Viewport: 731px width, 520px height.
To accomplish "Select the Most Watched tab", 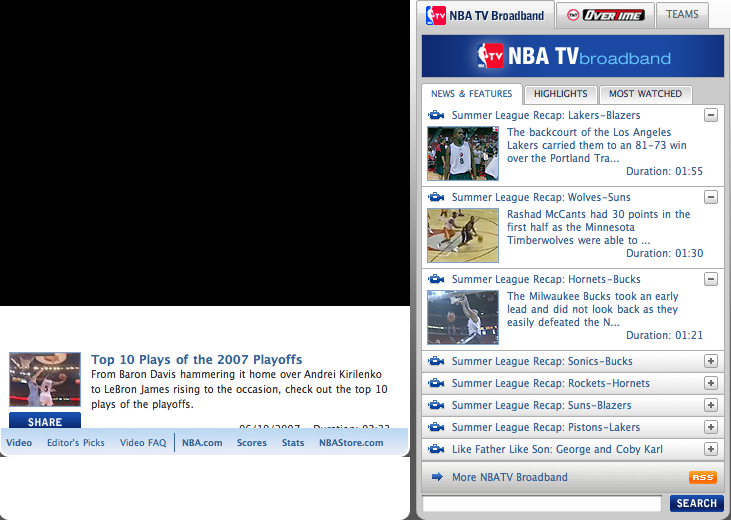I will click(645, 94).
